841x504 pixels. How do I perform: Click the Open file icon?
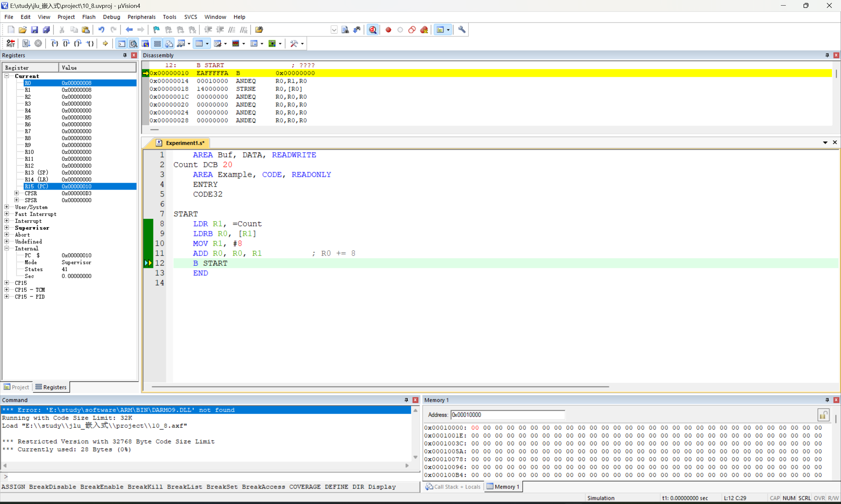pyautogui.click(x=22, y=30)
